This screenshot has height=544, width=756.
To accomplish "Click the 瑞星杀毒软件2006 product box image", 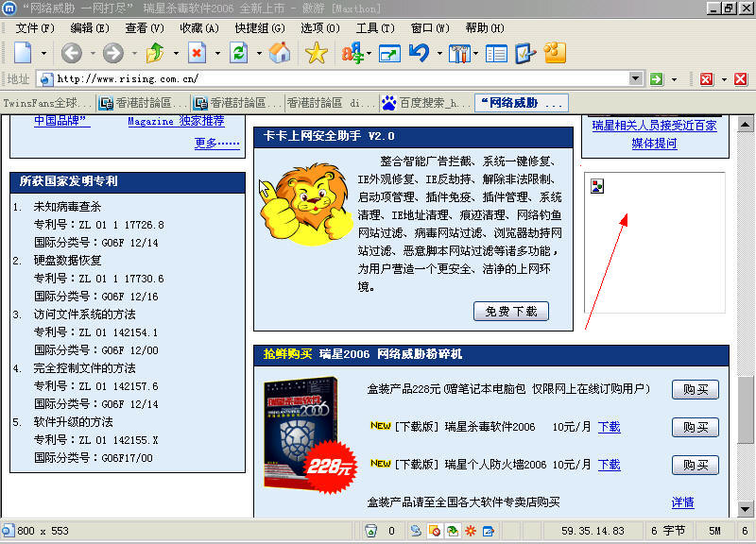I will 311,435.
